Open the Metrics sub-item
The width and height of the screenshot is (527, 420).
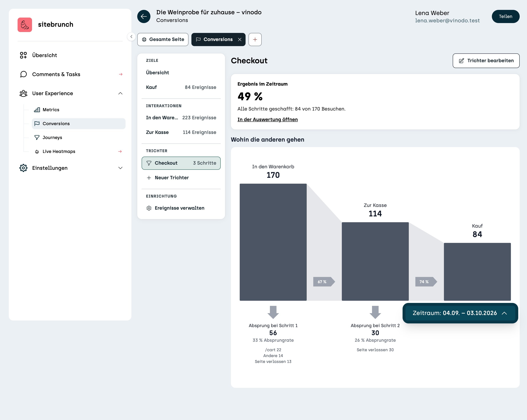pos(79,110)
